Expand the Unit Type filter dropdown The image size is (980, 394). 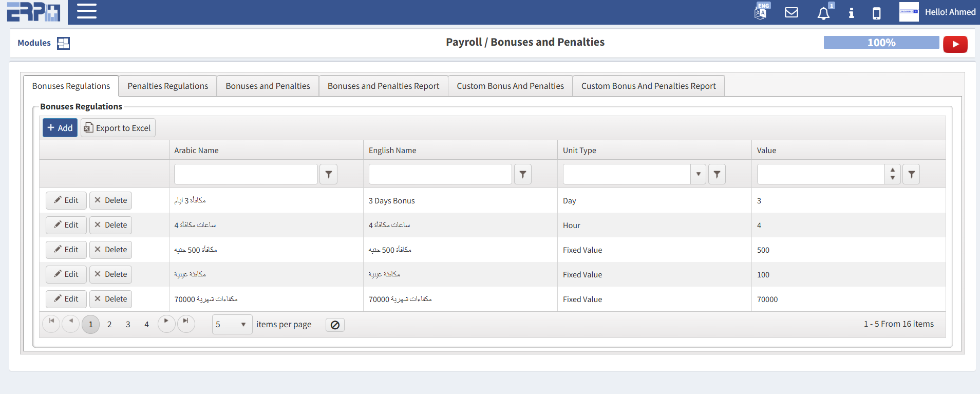tap(698, 175)
